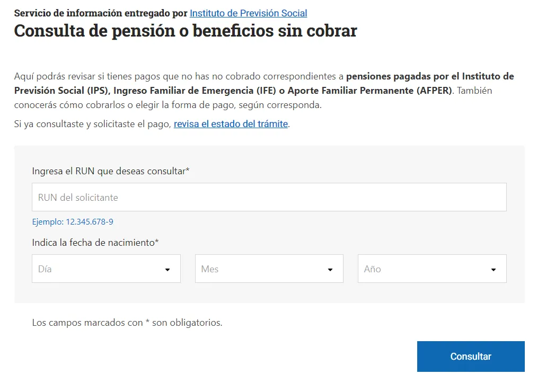The height and width of the screenshot is (392, 537).
Task: Click the 'Si ya consultaste y solicitaste' text
Action: (x=93, y=124)
